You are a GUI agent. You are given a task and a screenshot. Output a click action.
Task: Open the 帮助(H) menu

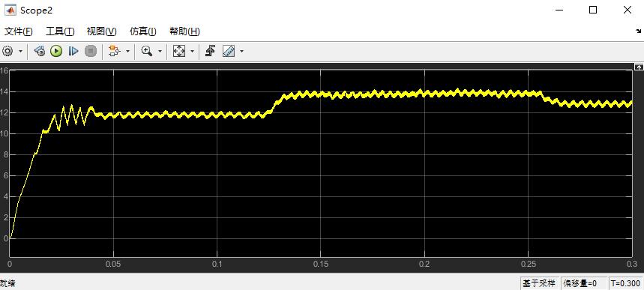click(185, 31)
